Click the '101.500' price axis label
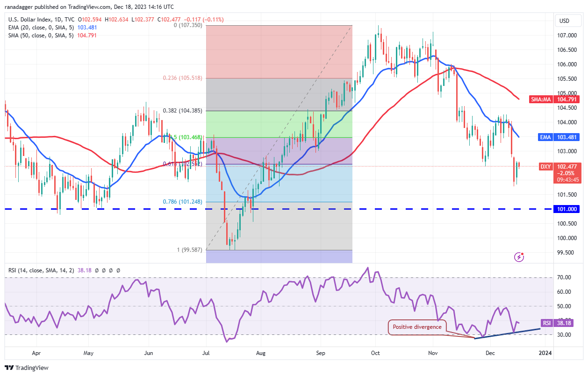The image size is (588, 376). pyautogui.click(x=568, y=195)
